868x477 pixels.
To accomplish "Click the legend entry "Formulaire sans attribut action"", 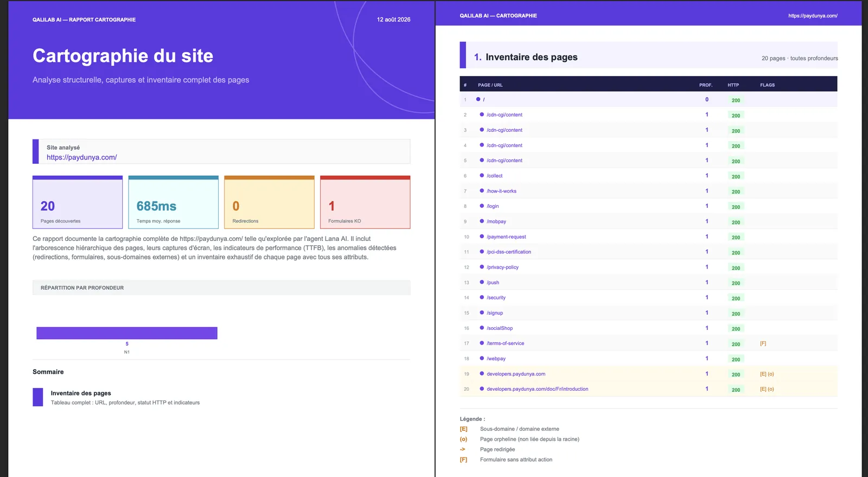I will pos(516,460).
